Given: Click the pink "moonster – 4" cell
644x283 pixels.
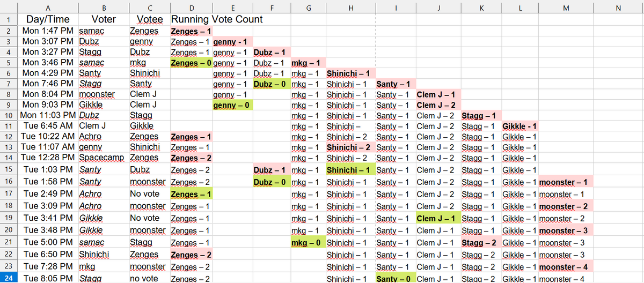Looking at the screenshot, I should [x=565, y=267].
